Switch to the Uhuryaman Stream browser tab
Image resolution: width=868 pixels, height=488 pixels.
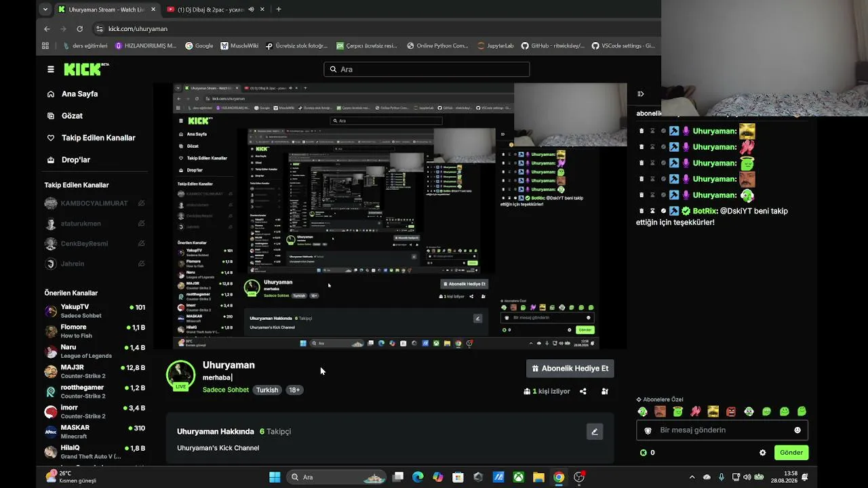106,9
